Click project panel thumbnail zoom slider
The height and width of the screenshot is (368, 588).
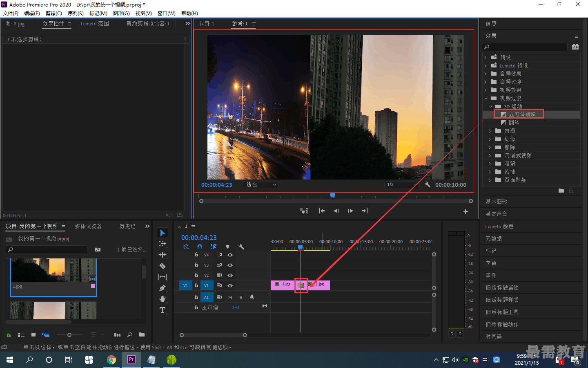(x=69, y=335)
